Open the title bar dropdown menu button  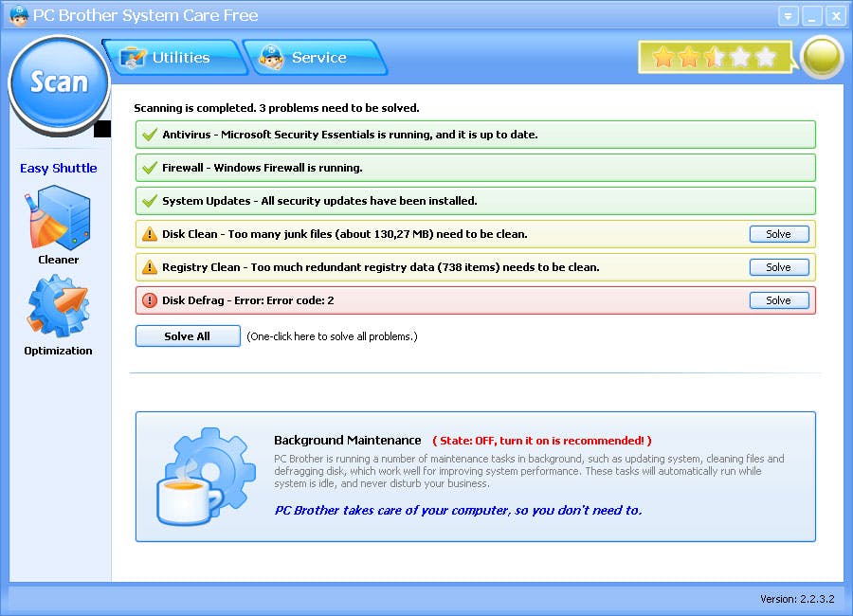pyautogui.click(x=789, y=16)
